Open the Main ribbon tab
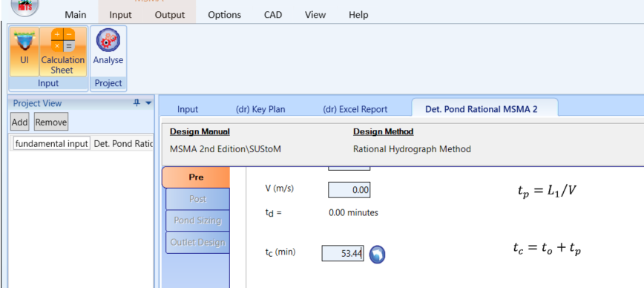 tap(76, 15)
